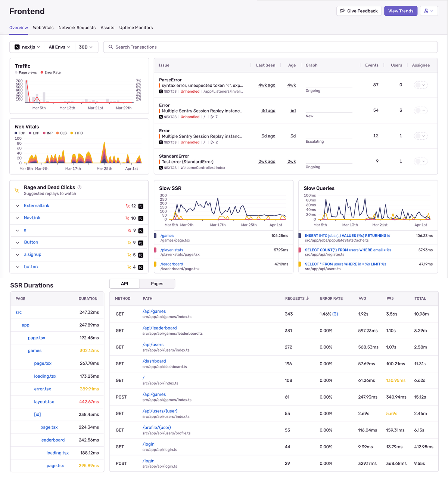448x480 pixels.
Task: Switch to the Pages tab in SSR Durations
Action: (x=157, y=284)
